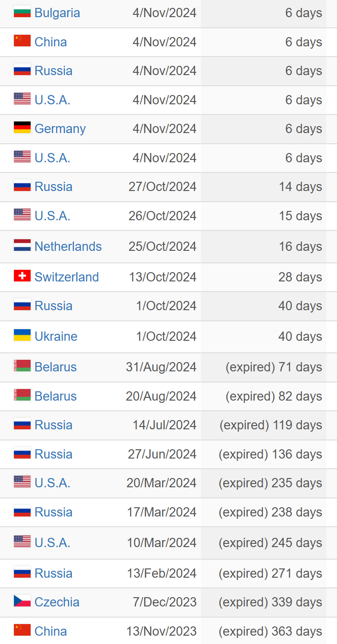Click the Bulgaria flag icon

22,12
